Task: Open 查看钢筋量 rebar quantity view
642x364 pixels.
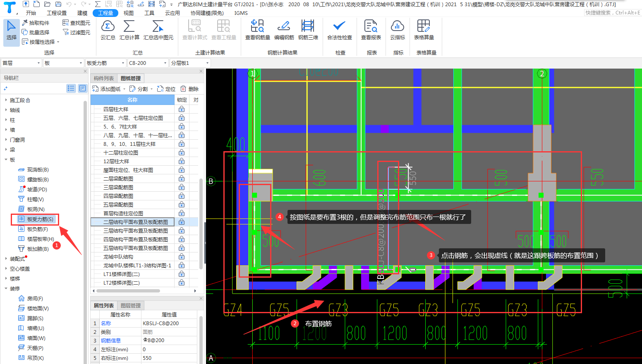Action: coord(257,30)
